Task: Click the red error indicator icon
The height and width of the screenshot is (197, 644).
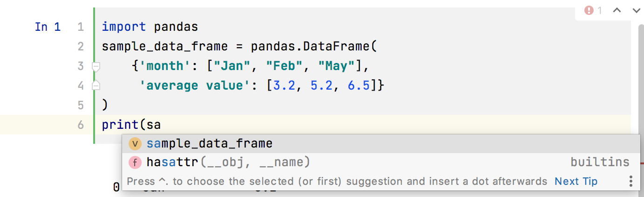Action: coord(589,10)
